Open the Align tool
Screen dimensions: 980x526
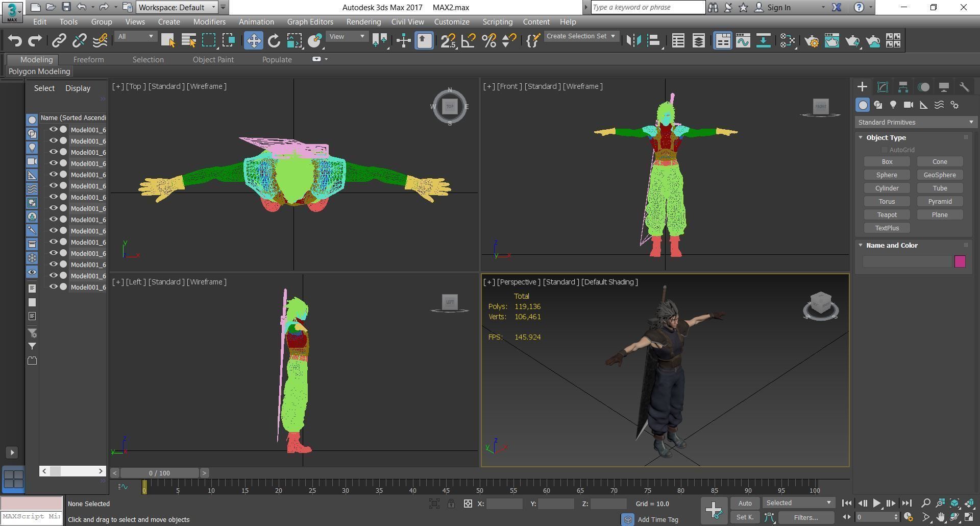(x=654, y=41)
